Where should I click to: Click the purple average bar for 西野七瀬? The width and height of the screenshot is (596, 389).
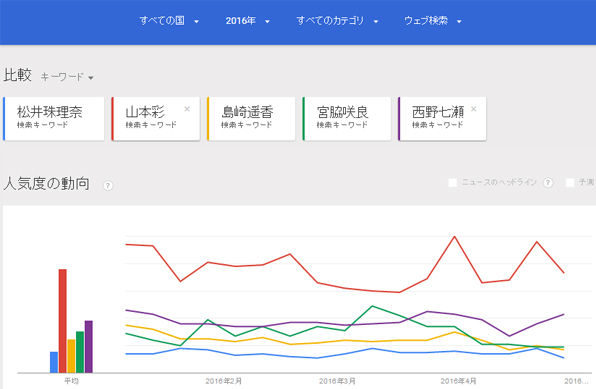pyautogui.click(x=89, y=347)
